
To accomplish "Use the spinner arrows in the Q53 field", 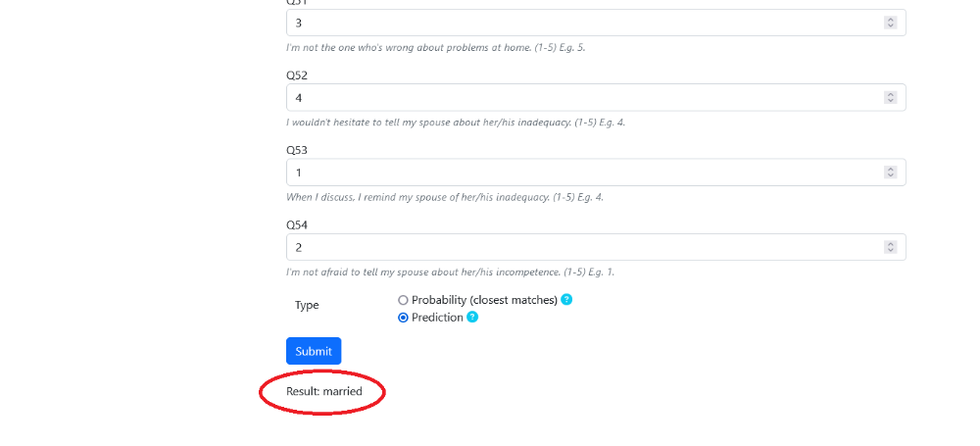I will click(890, 172).
